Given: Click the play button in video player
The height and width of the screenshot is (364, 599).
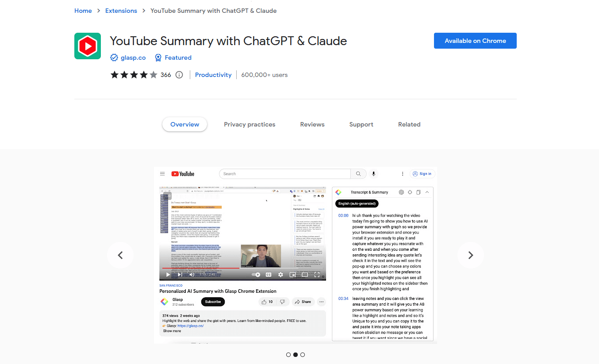Looking at the screenshot, I should pos(168,275).
